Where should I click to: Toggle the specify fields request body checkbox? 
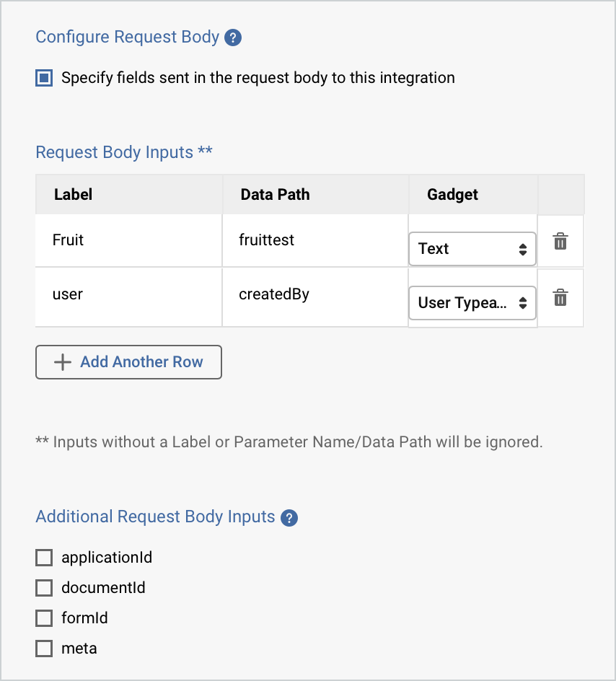point(43,77)
